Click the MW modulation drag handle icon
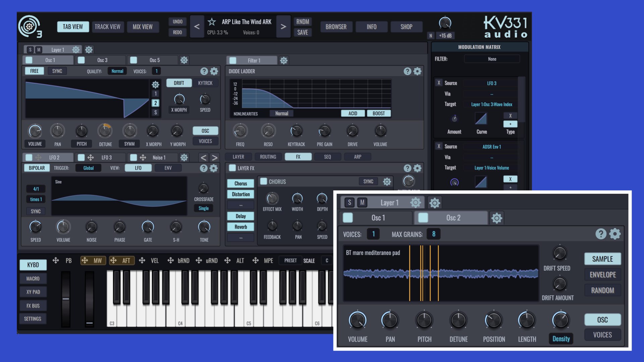The height and width of the screenshot is (362, 644). [85, 260]
